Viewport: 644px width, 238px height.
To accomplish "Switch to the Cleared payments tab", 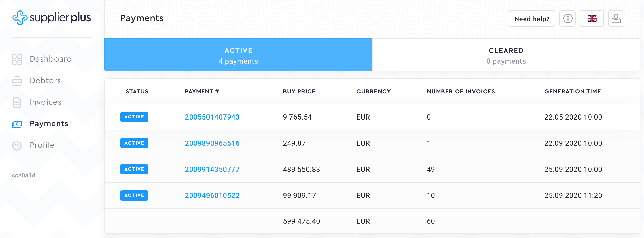I will tap(506, 55).
